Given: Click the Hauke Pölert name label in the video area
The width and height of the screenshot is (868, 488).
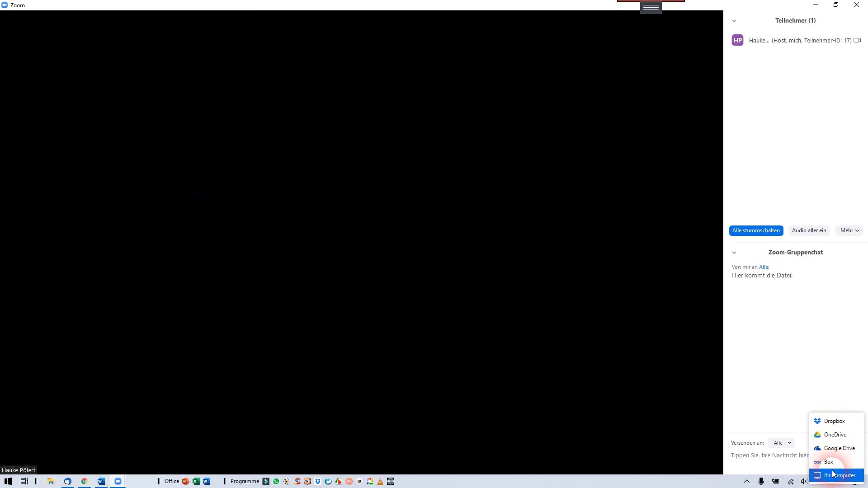Looking at the screenshot, I should point(19,470).
